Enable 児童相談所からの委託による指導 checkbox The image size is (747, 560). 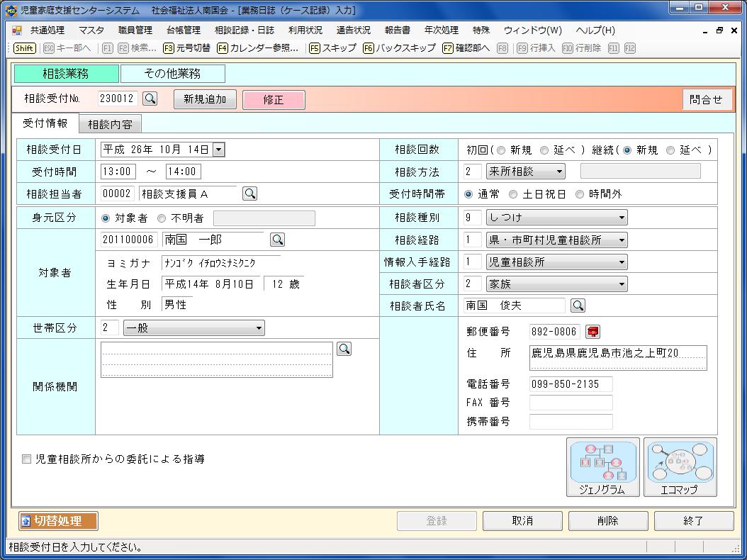(x=27, y=459)
